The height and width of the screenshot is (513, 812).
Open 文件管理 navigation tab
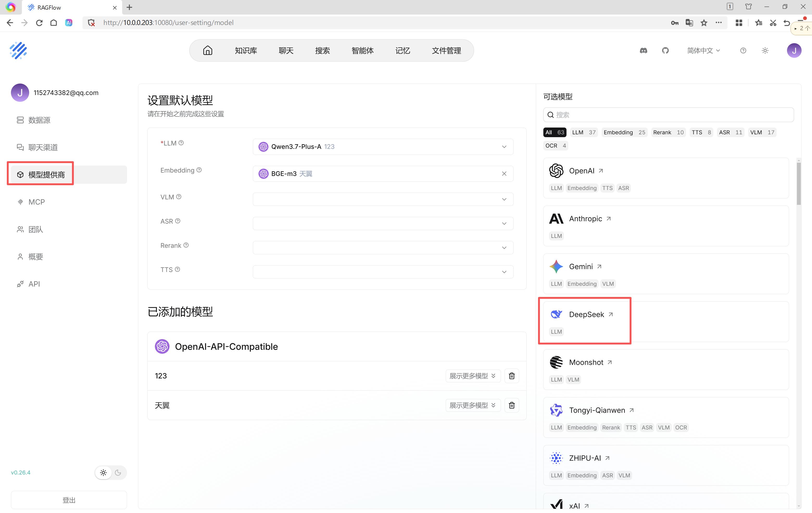coord(446,50)
